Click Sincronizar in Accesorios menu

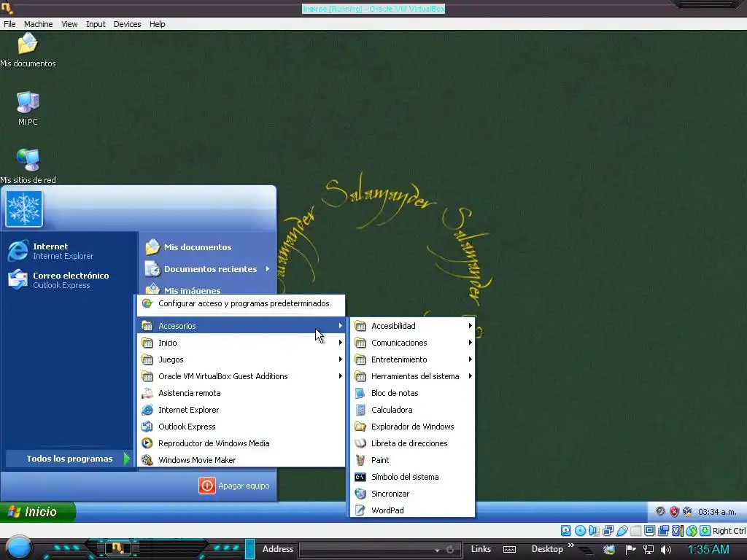[413, 494]
